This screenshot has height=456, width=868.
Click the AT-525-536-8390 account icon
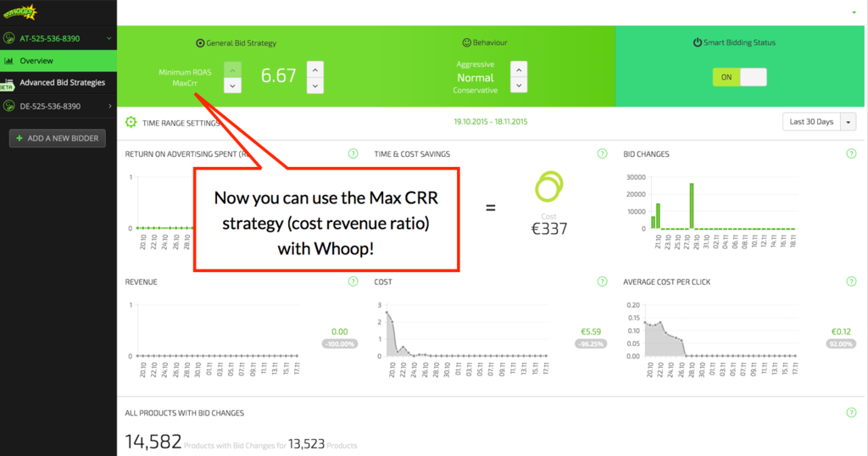(x=8, y=38)
